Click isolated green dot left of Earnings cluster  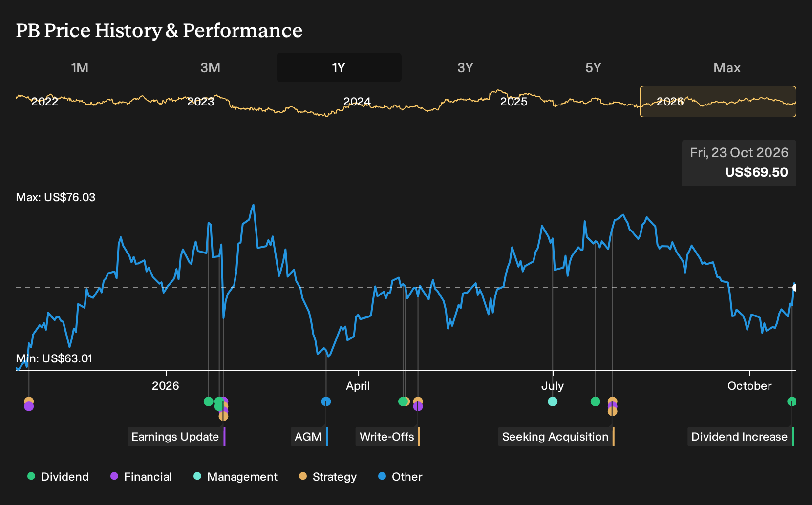coord(208,401)
